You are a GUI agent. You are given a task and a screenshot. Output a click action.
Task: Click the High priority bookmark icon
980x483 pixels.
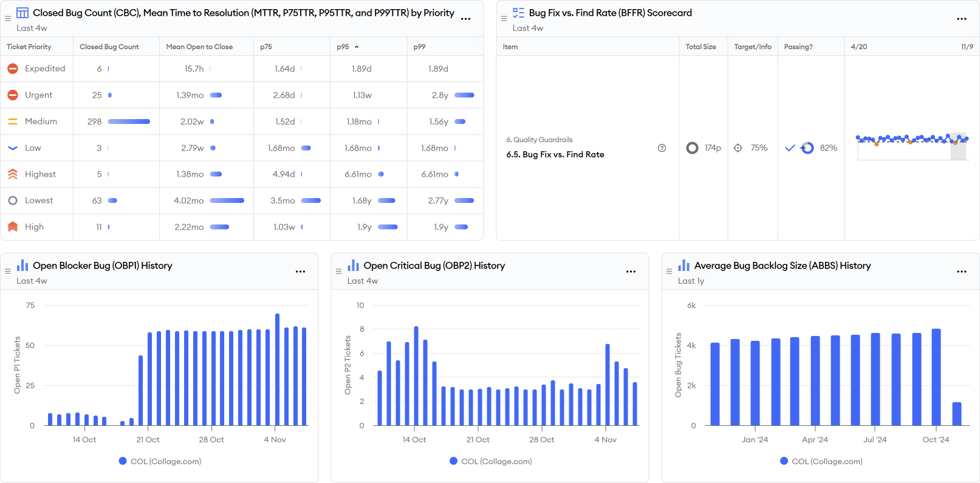[13, 227]
